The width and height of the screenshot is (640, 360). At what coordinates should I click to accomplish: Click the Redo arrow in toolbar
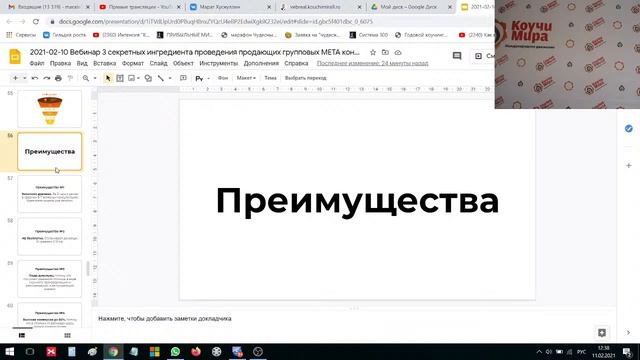point(47,78)
